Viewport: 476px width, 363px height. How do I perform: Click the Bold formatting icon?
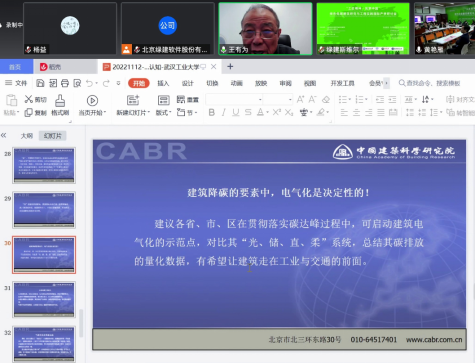(212, 112)
